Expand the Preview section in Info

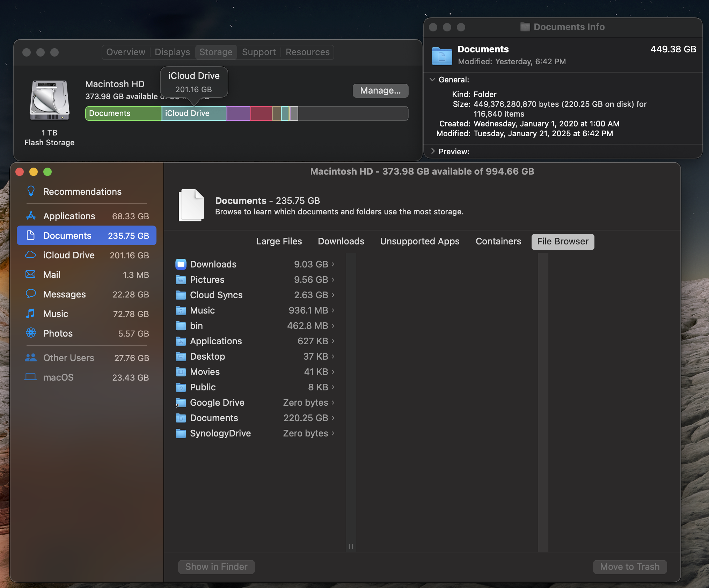[432, 151]
